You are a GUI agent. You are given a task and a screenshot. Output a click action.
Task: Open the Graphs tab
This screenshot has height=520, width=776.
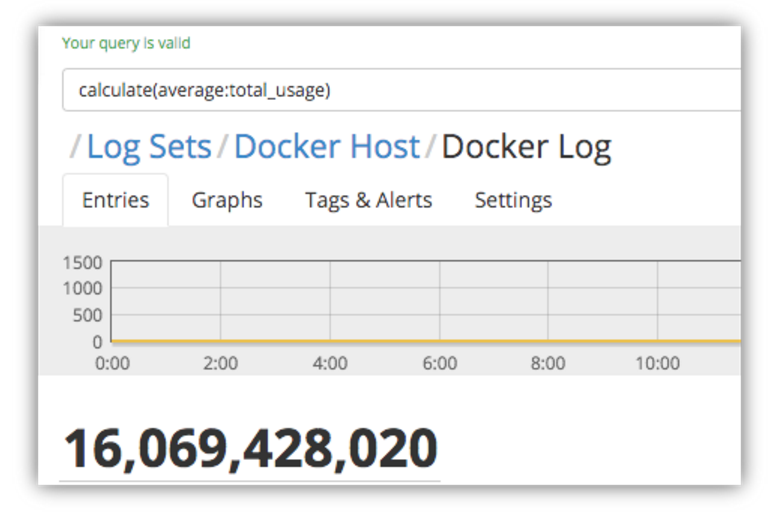point(227,200)
